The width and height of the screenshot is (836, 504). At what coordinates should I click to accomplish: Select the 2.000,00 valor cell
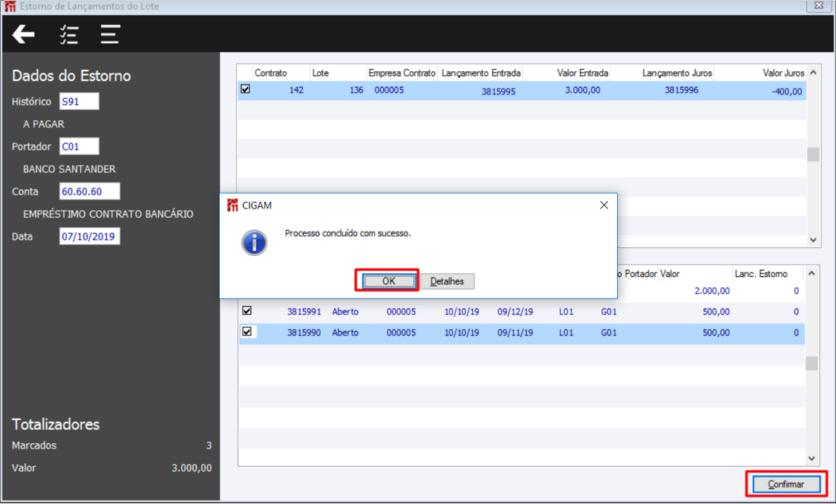click(x=712, y=291)
